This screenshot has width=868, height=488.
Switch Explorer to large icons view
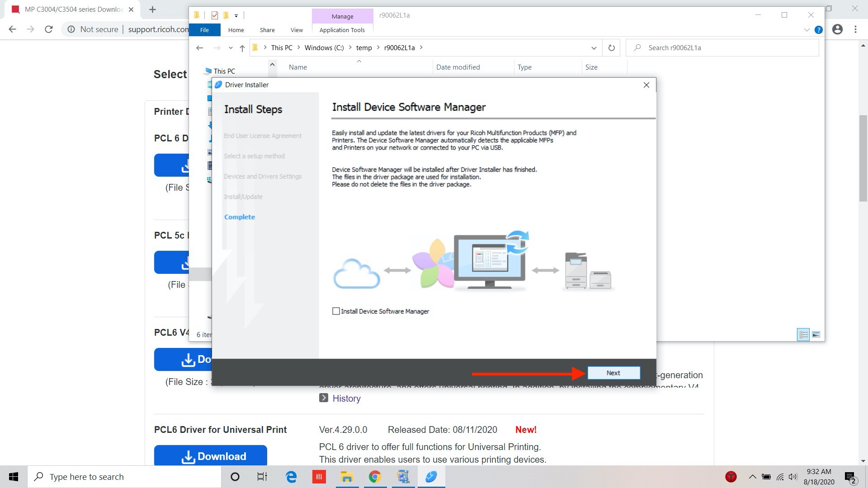(x=816, y=334)
